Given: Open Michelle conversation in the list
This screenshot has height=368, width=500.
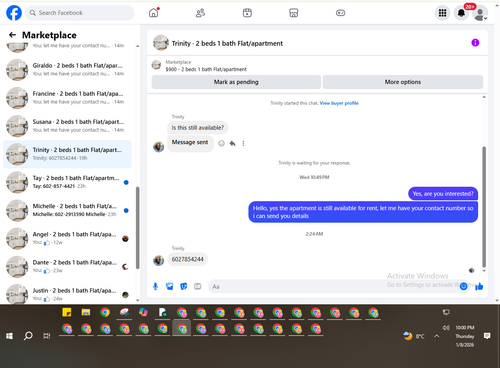Looking at the screenshot, I should click(67, 210).
